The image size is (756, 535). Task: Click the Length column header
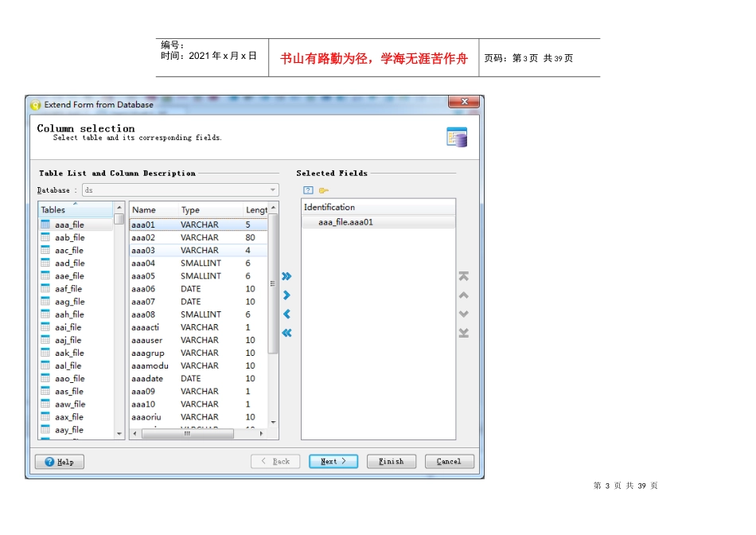[256, 210]
